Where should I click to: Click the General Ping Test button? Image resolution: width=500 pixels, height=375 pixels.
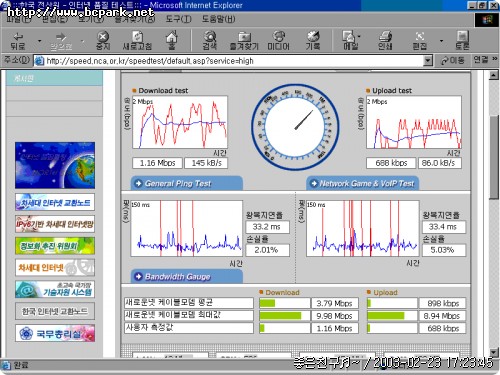187,184
